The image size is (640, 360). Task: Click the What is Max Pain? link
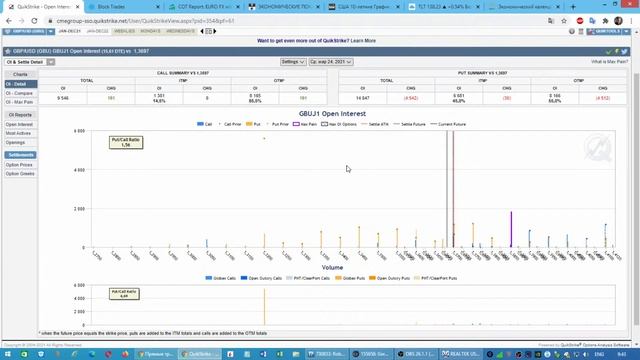(609, 62)
